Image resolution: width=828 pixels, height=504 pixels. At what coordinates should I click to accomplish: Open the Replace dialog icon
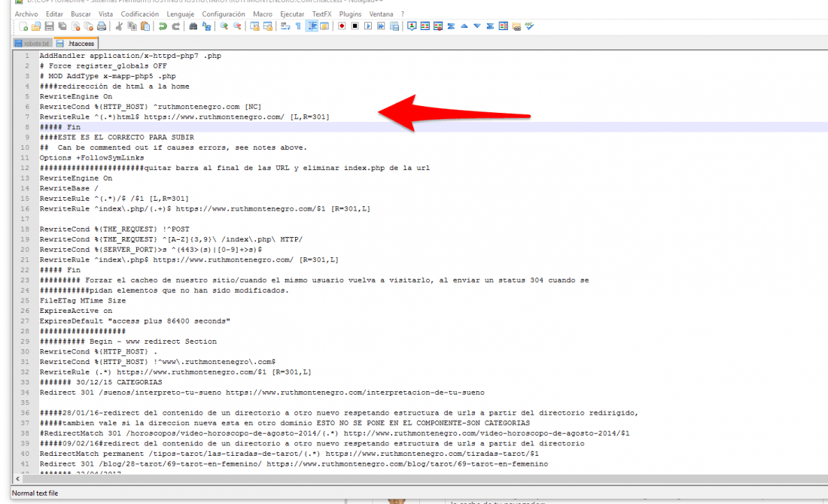point(206,26)
